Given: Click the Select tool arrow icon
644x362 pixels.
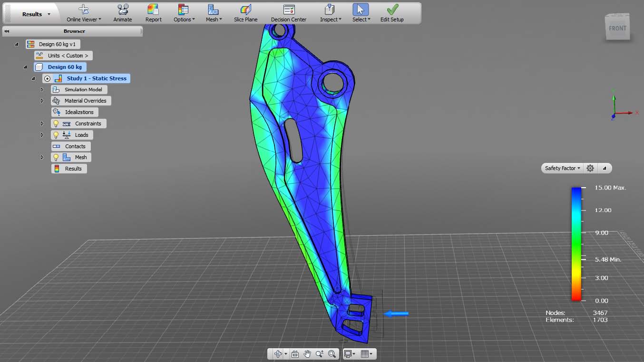Looking at the screenshot, I should click(361, 10).
